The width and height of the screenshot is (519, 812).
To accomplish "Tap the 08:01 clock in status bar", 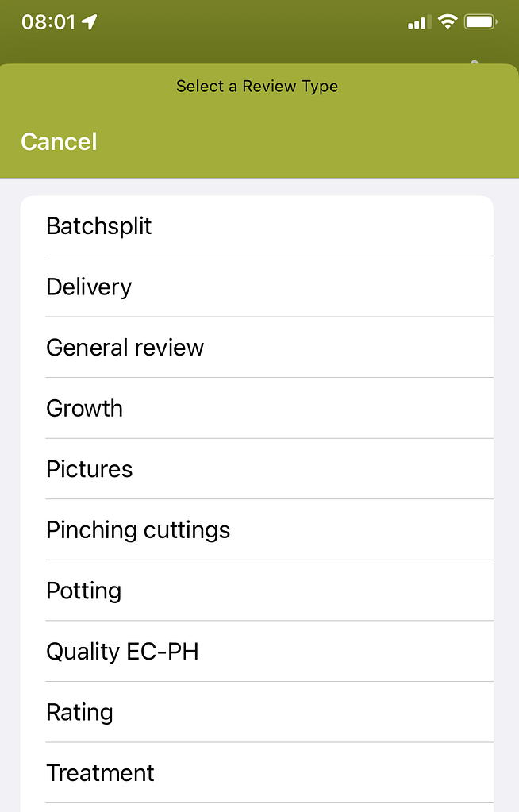I will click(x=48, y=22).
